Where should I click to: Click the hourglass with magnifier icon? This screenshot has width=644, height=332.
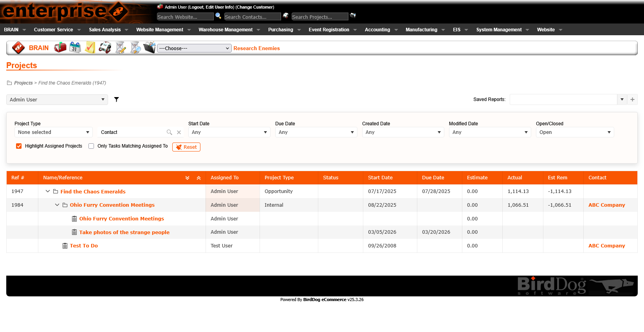tap(135, 48)
